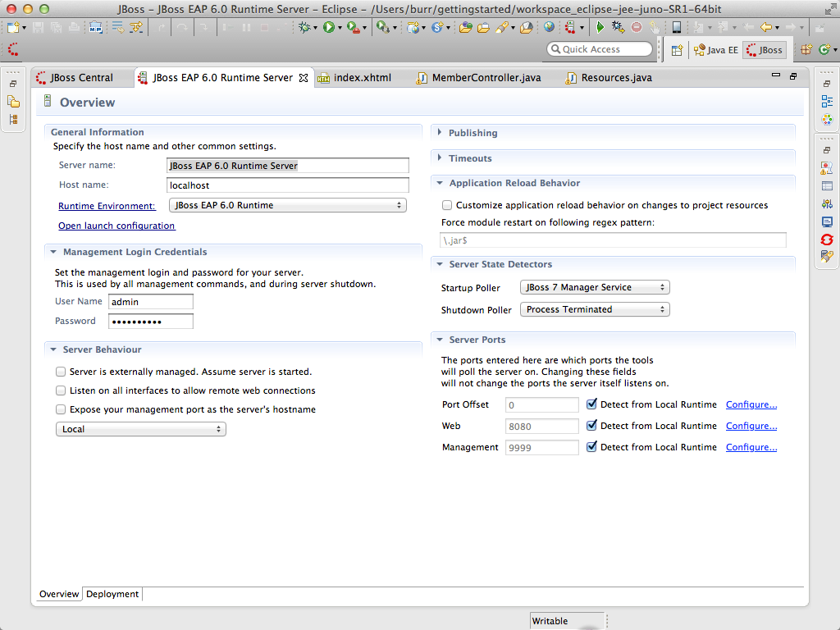
Task: Click the green Run play icon
Action: pyautogui.click(x=328, y=27)
